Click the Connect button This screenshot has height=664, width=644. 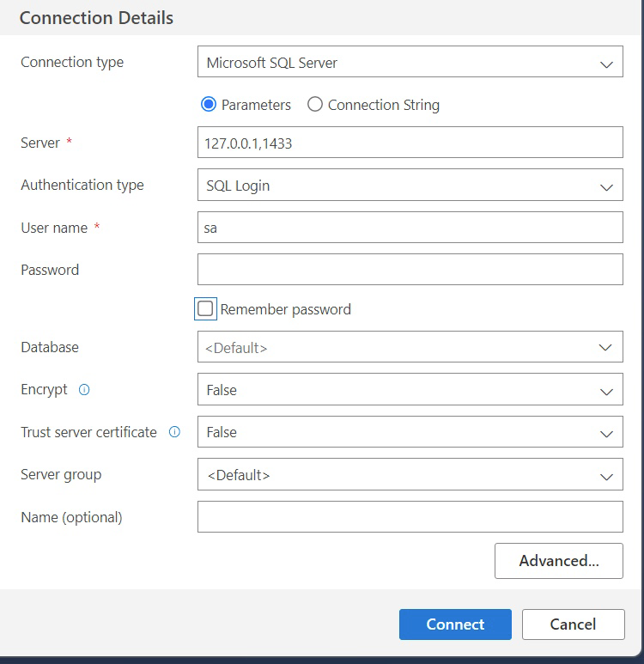[x=455, y=624]
